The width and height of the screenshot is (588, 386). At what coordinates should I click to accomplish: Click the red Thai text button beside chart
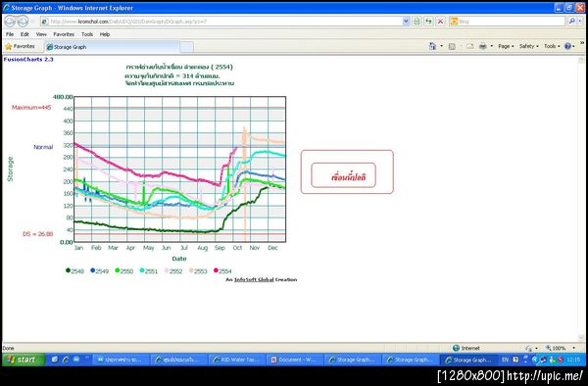[x=344, y=175]
